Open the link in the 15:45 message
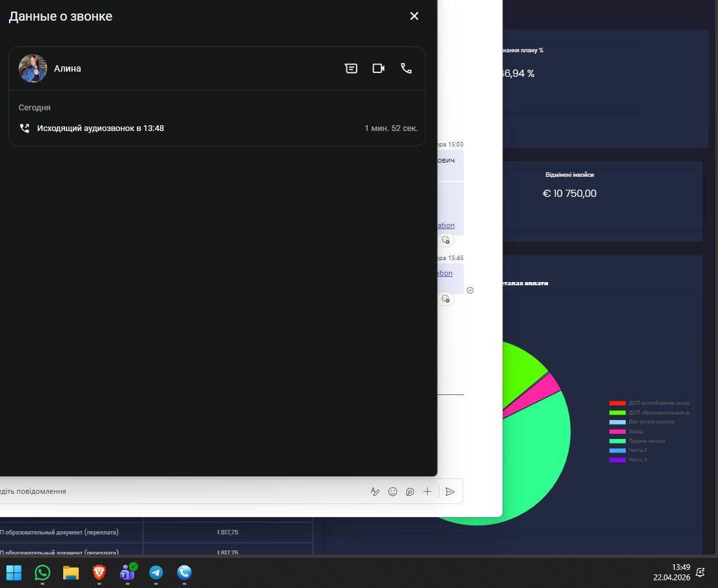 point(445,273)
